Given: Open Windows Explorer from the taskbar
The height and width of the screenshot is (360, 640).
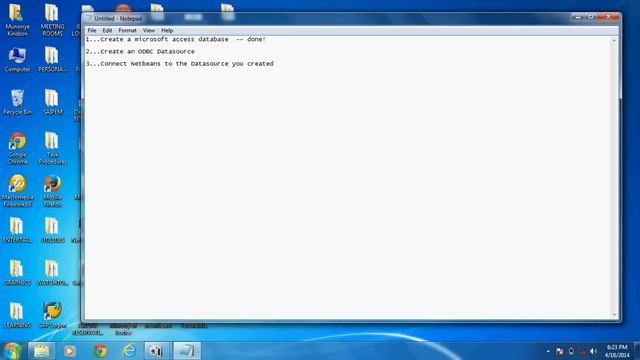Looking at the screenshot, I should click(41, 351).
